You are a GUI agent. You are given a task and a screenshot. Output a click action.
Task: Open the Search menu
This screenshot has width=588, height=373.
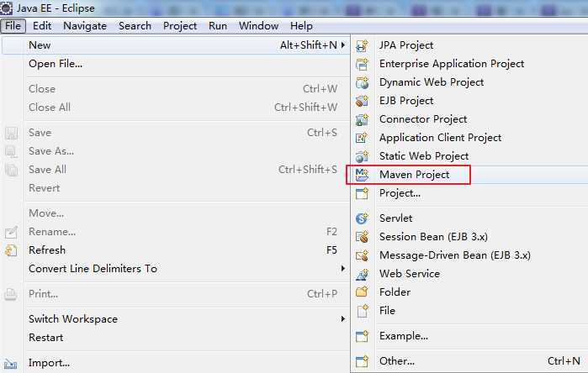pyautogui.click(x=135, y=26)
